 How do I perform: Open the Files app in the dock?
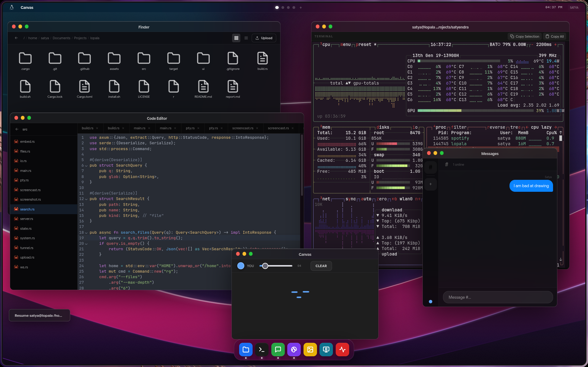pyautogui.click(x=246, y=350)
